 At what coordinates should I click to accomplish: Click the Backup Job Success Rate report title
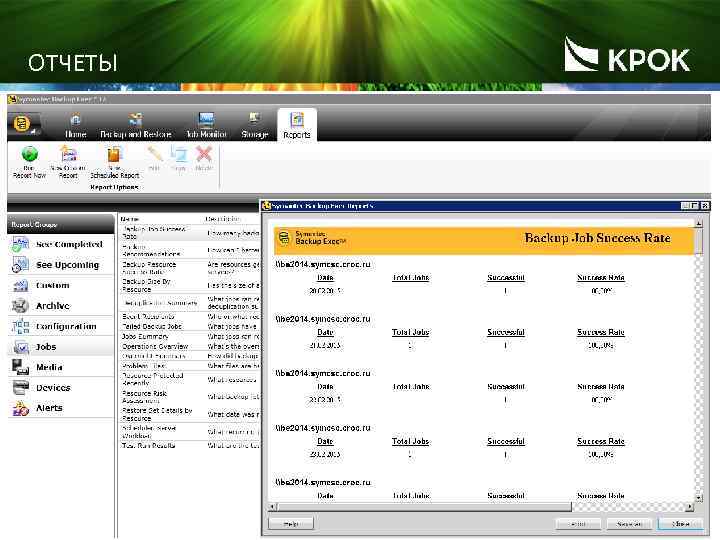click(597, 238)
